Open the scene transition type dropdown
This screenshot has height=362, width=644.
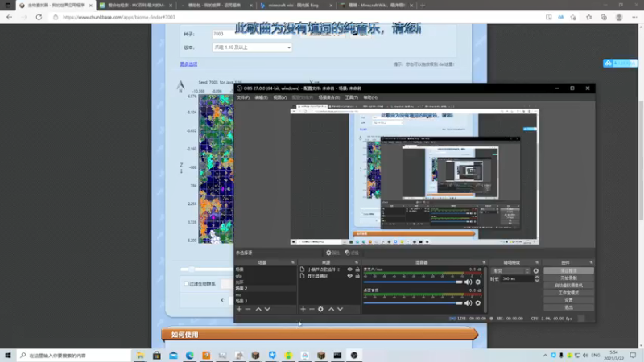pyautogui.click(x=511, y=271)
